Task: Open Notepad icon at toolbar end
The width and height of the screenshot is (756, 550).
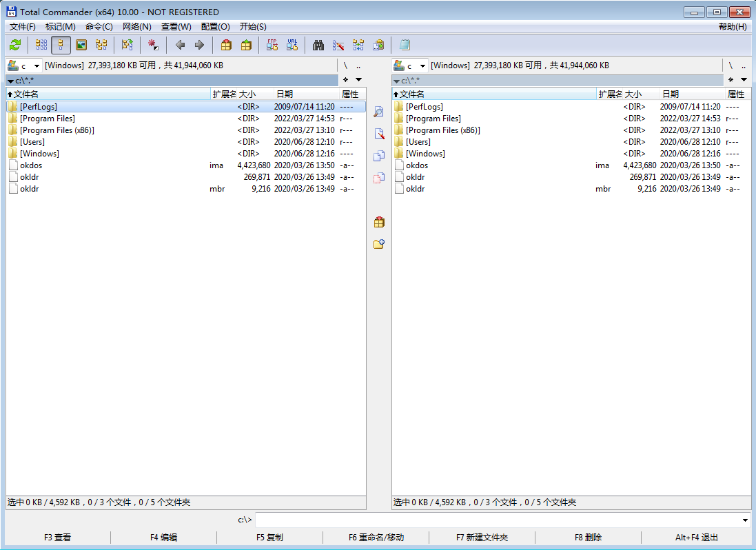Action: pyautogui.click(x=405, y=45)
